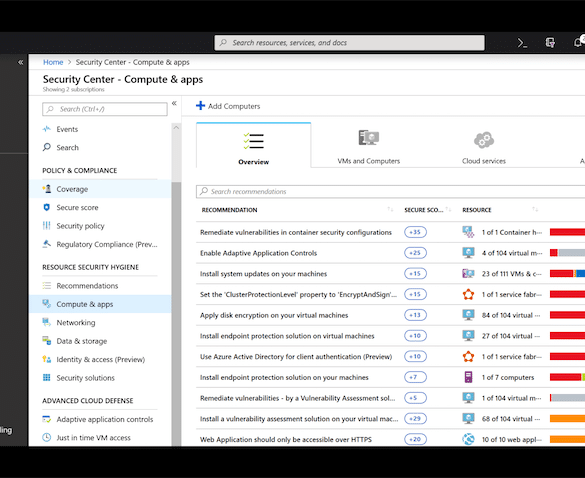Click the Just in time VM access clock icon
Viewport: 585px width, 478px height.
(47, 437)
